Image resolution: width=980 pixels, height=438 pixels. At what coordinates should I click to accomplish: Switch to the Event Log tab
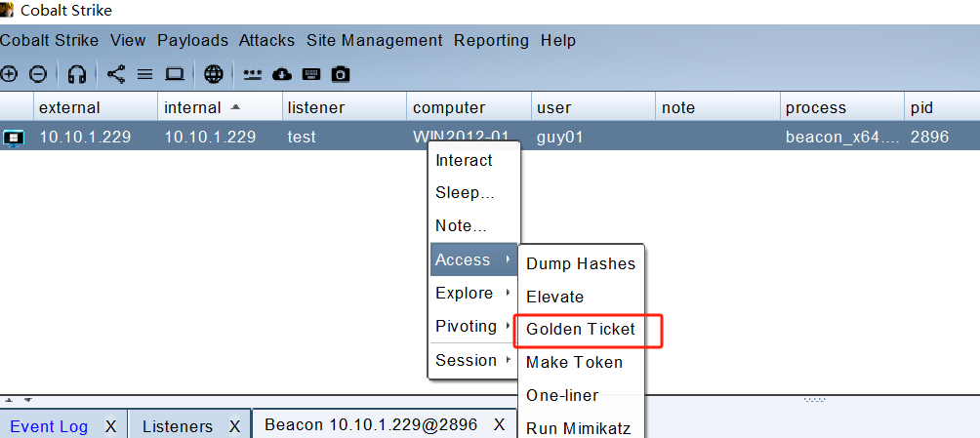pyautogui.click(x=49, y=426)
